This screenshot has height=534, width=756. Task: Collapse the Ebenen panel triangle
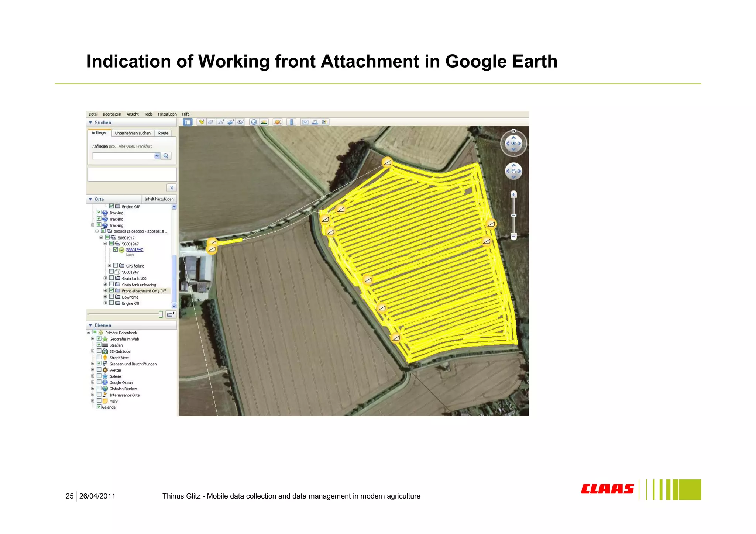coord(90,325)
